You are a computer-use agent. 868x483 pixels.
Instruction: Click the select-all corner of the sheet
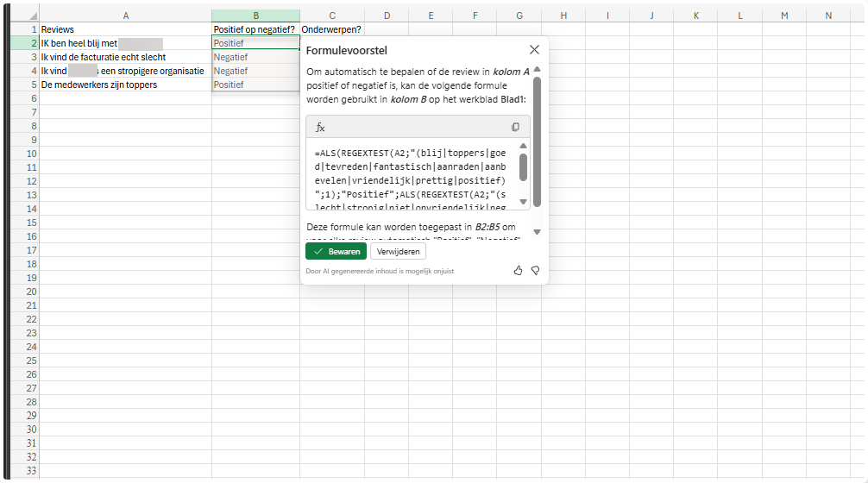coord(33,16)
